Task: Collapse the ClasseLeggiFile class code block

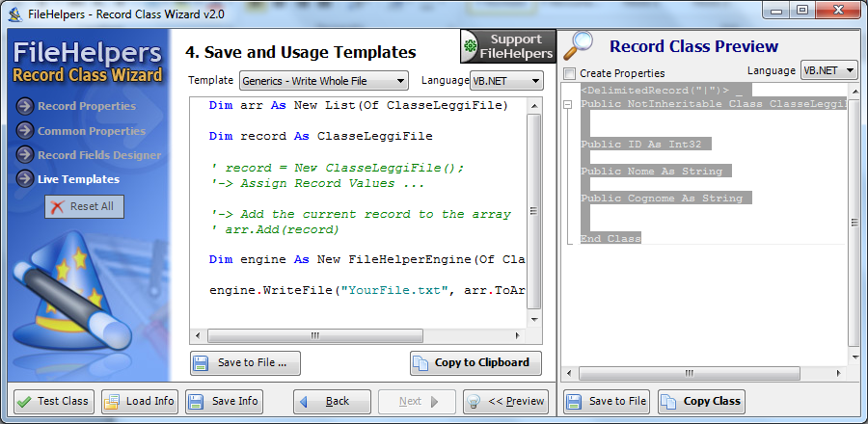Action: pos(567,104)
